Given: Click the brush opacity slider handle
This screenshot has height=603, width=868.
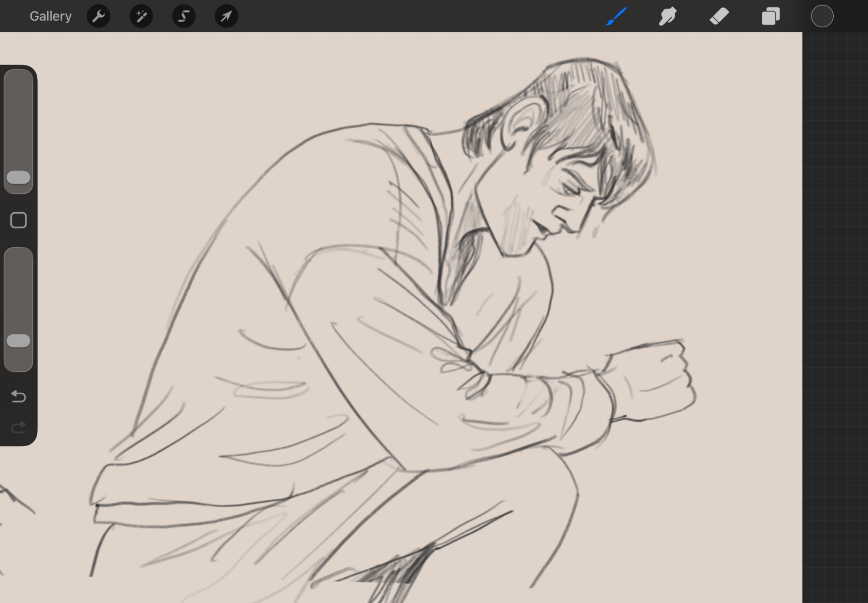Looking at the screenshot, I should [19, 341].
